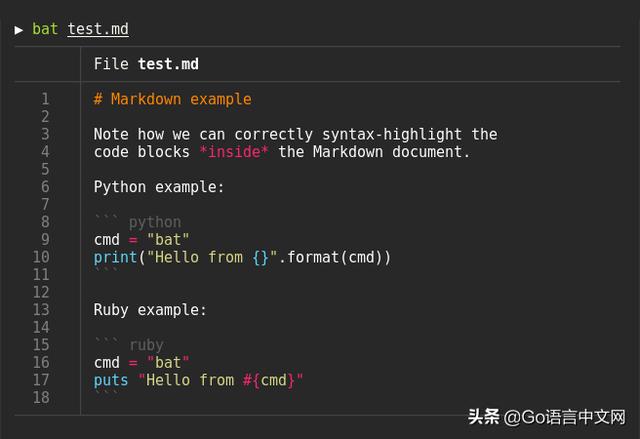Screen dimensions: 640x439
Task: Click the green bat command
Action: pos(45,29)
